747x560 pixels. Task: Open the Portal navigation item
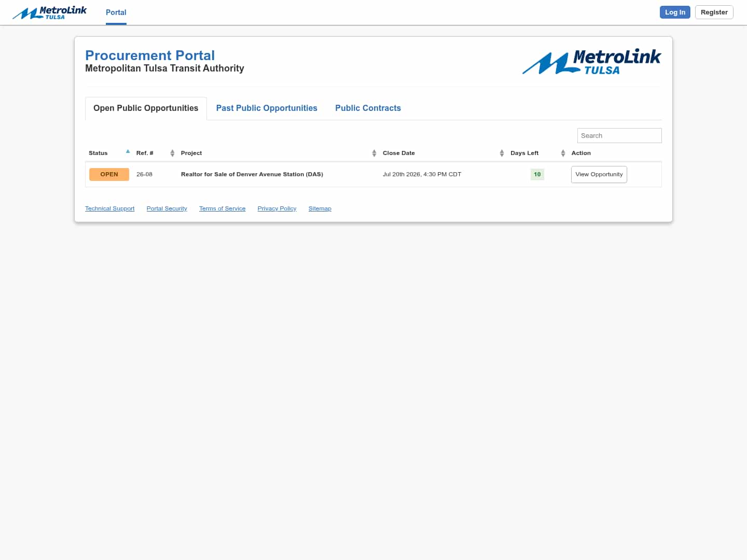(x=116, y=12)
